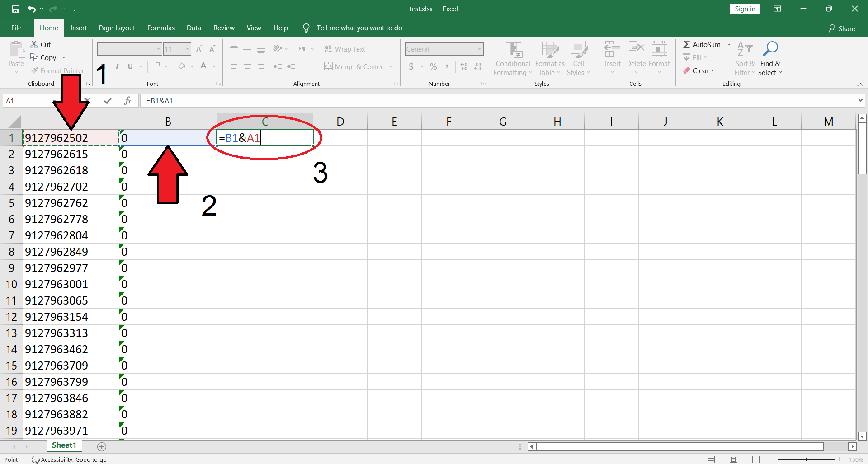The height and width of the screenshot is (464, 868).
Task: Confirm formula with the Enter checkmark
Action: point(108,101)
